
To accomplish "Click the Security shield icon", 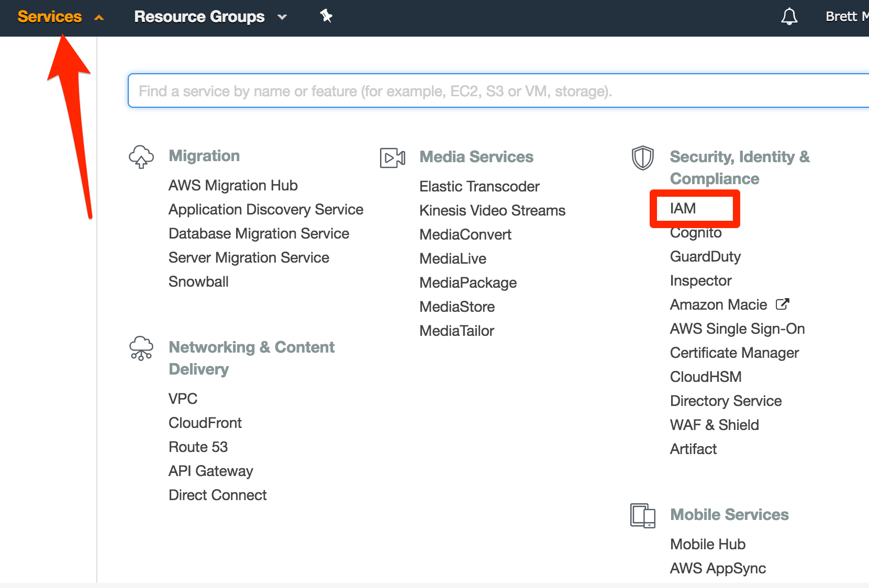I will coord(643,158).
